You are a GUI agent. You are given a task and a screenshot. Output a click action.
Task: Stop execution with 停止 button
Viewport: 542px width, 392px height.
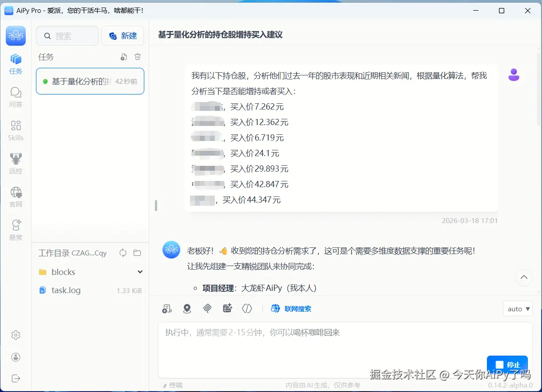point(507,365)
